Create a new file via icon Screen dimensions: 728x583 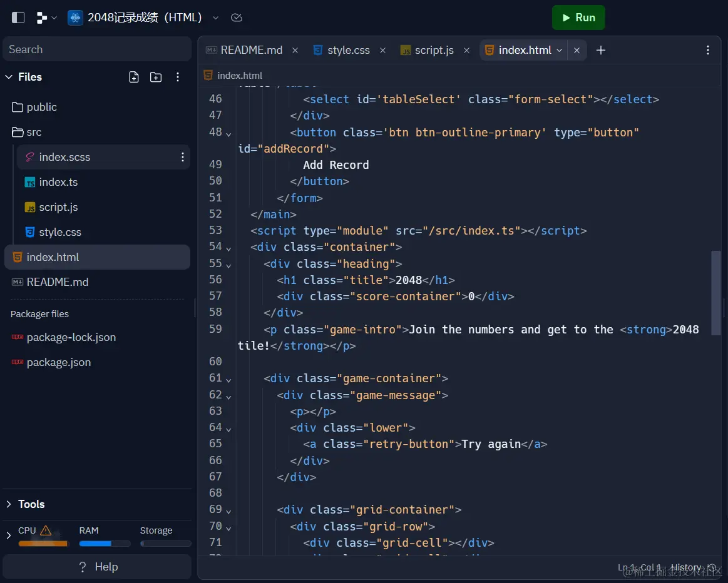134,77
